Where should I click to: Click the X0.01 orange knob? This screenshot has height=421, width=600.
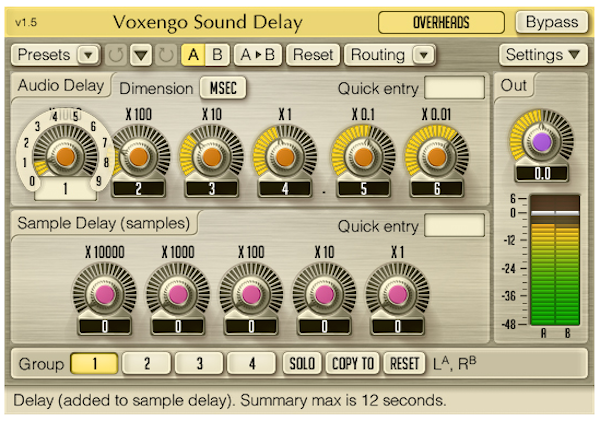click(x=437, y=156)
